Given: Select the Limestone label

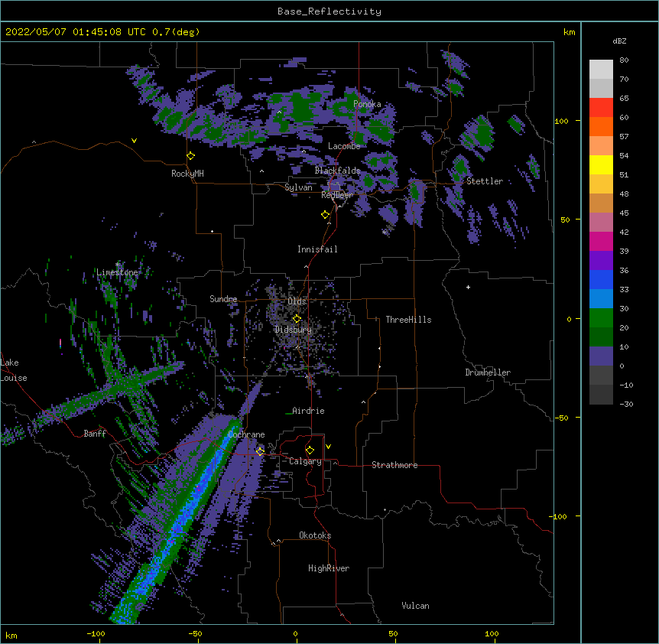Looking at the screenshot, I should pos(117,272).
